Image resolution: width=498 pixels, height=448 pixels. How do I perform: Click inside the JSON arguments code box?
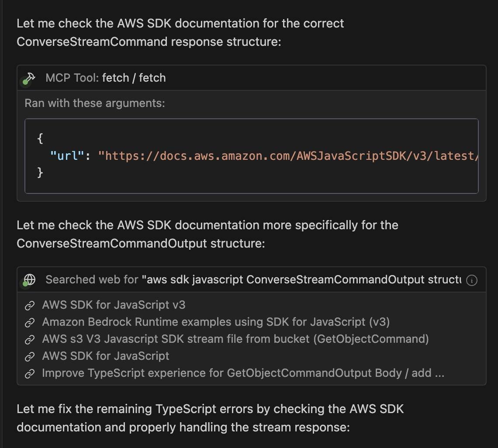coord(252,156)
